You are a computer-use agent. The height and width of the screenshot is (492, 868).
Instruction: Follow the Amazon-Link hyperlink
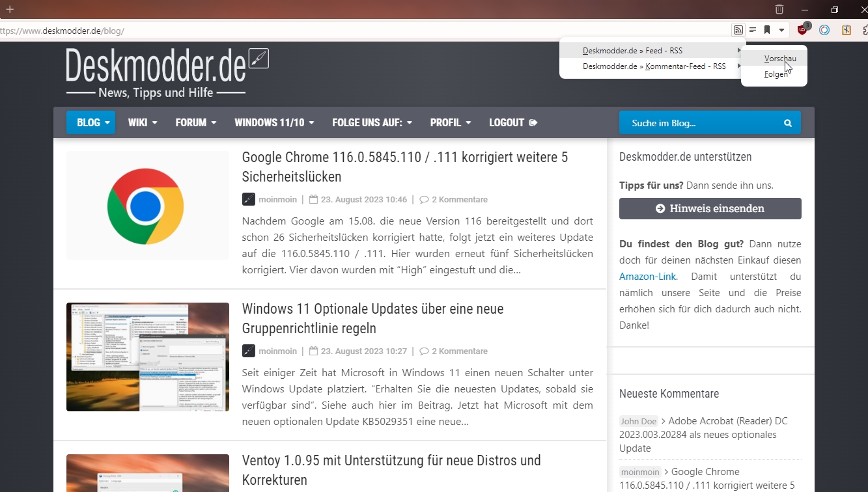648,277
